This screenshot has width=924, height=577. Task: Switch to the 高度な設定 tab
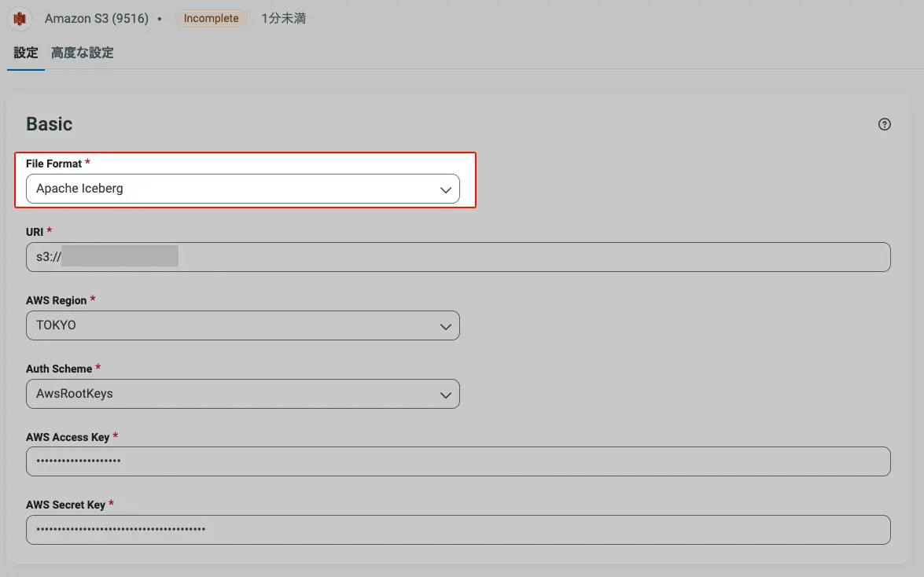pyautogui.click(x=82, y=53)
